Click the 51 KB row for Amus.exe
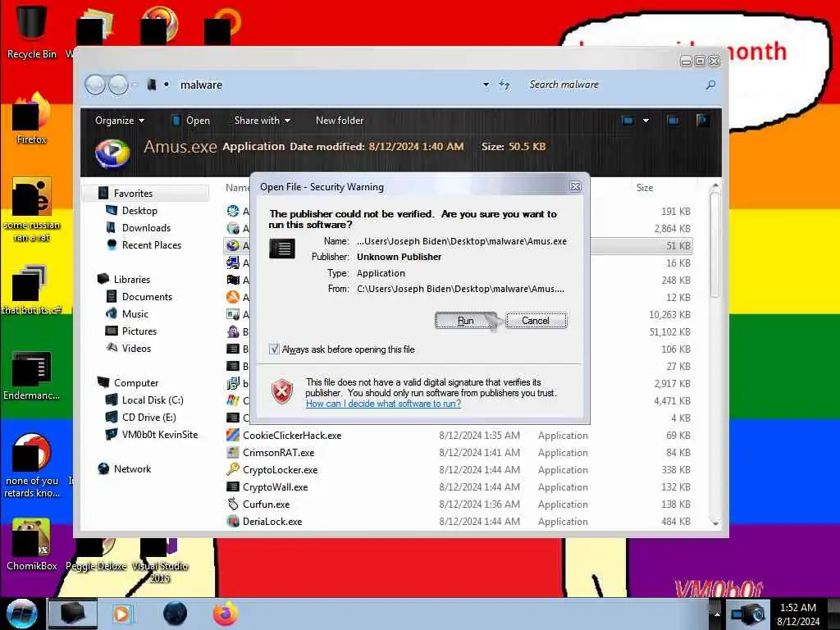Viewport: 840px width, 630px height. click(x=458, y=245)
